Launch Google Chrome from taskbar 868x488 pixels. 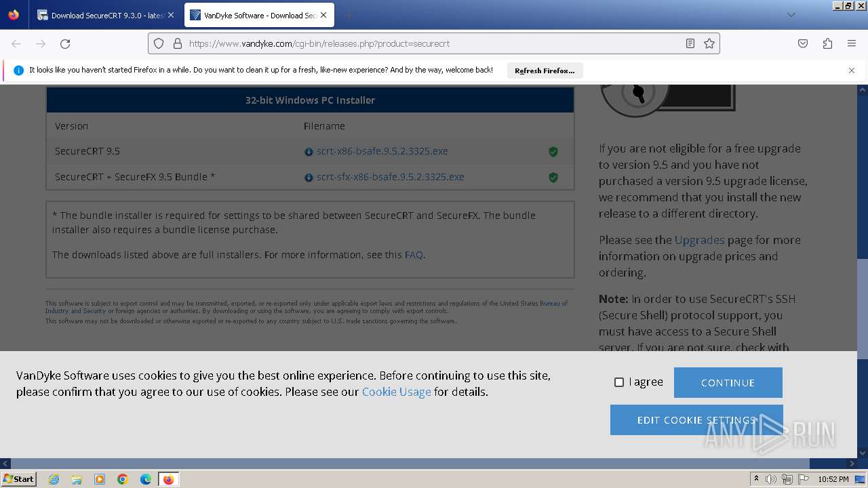tap(123, 479)
